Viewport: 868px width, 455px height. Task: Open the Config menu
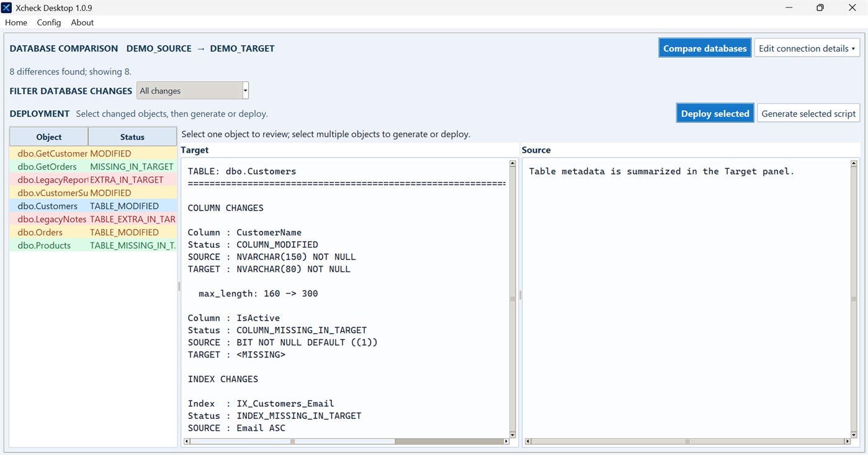point(49,22)
